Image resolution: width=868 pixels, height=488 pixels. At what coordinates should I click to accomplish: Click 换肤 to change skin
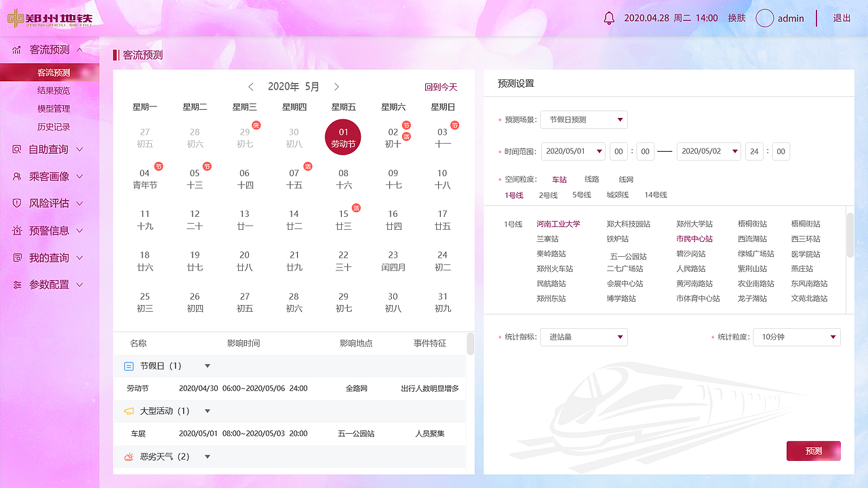pos(736,18)
